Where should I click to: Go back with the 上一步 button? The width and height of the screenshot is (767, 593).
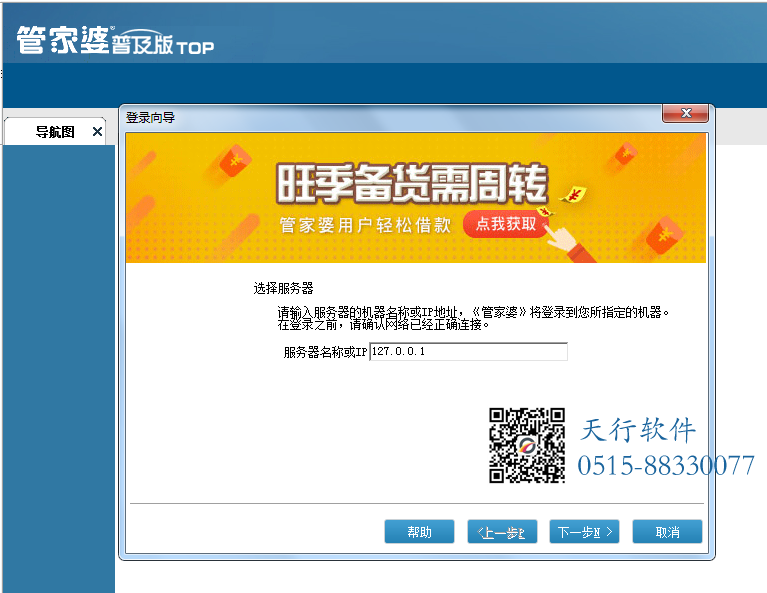pos(502,531)
